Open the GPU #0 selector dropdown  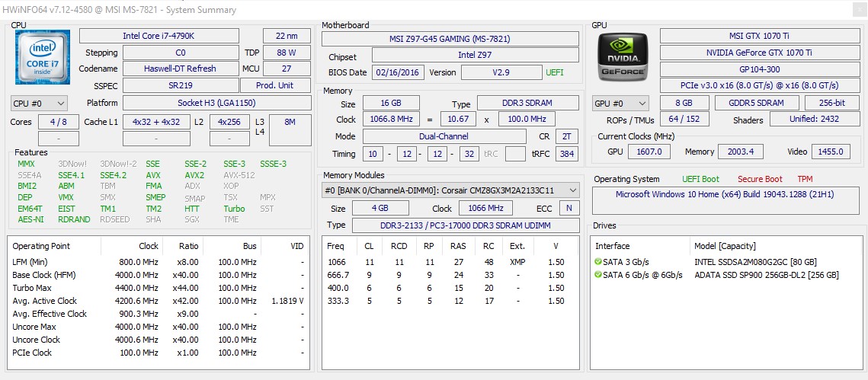(620, 103)
